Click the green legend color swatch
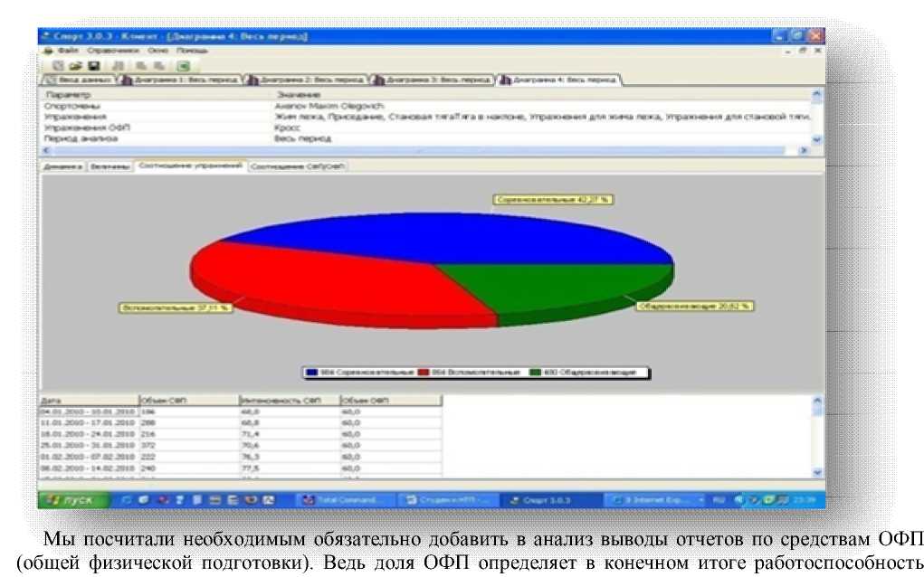 535,372
